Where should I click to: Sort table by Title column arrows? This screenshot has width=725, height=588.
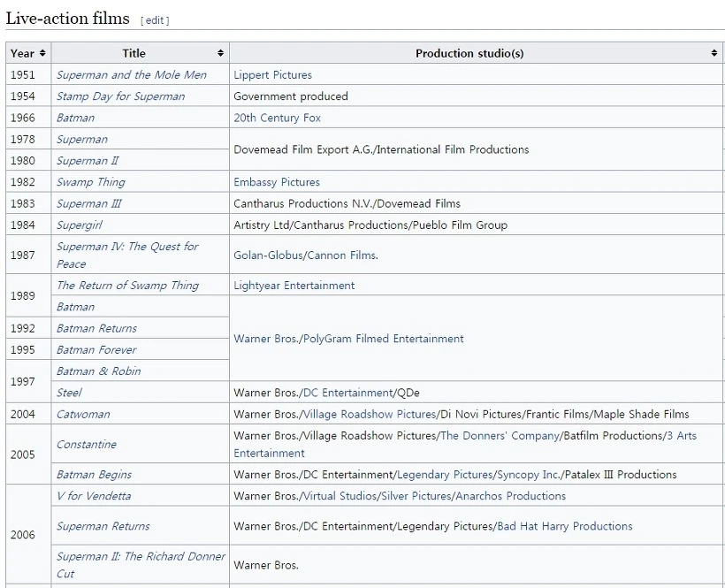220,53
